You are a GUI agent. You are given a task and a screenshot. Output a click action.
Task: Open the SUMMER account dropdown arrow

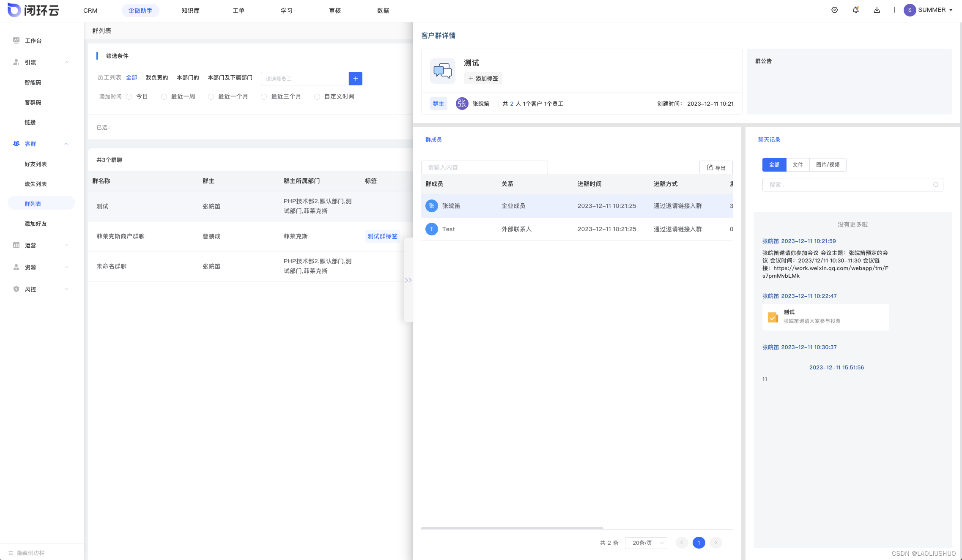[x=951, y=10]
